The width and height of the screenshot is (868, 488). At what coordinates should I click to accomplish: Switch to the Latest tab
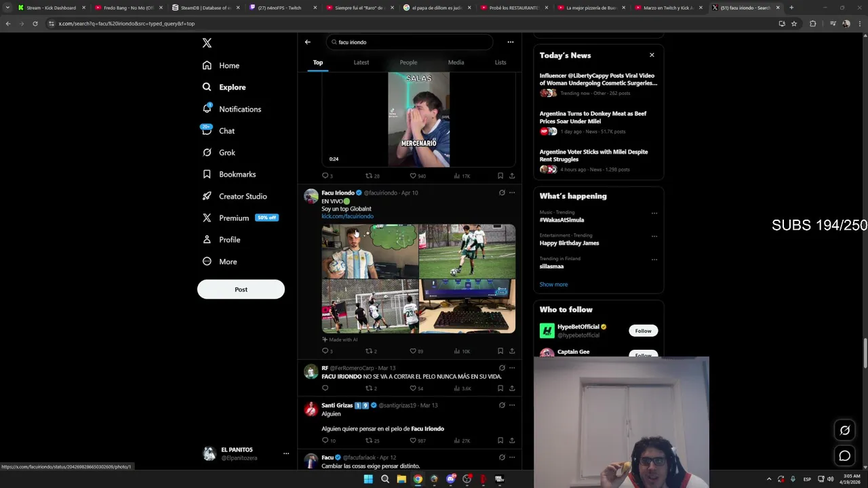pos(361,62)
